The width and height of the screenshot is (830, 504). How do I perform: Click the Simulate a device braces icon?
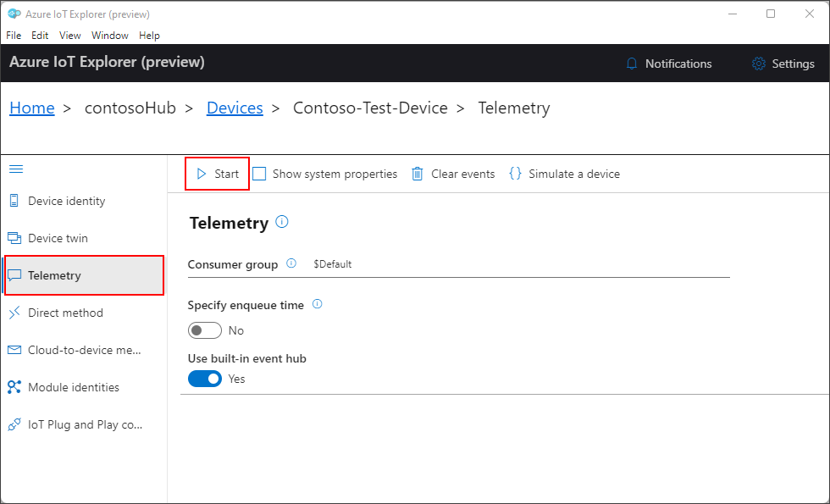pyautogui.click(x=515, y=174)
